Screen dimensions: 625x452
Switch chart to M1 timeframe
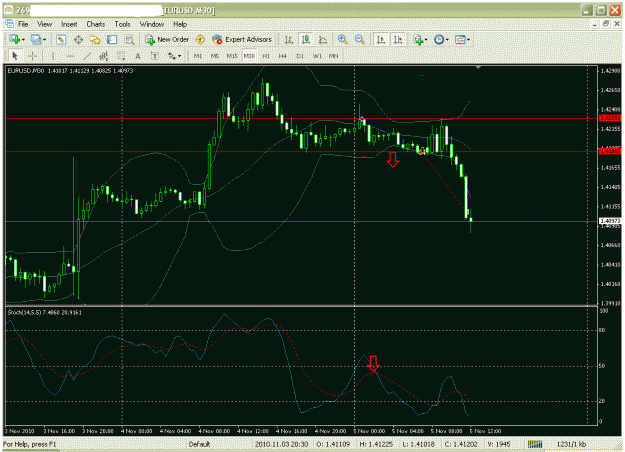(198, 56)
